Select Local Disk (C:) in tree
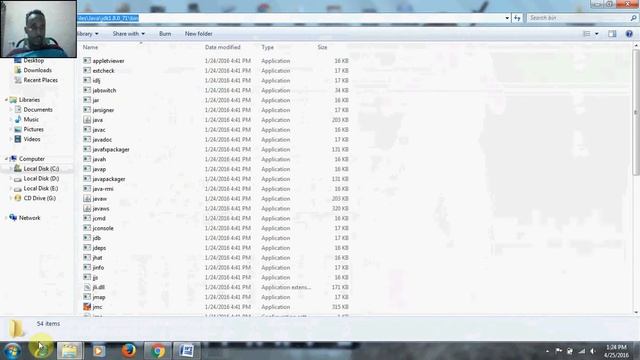 (41, 169)
